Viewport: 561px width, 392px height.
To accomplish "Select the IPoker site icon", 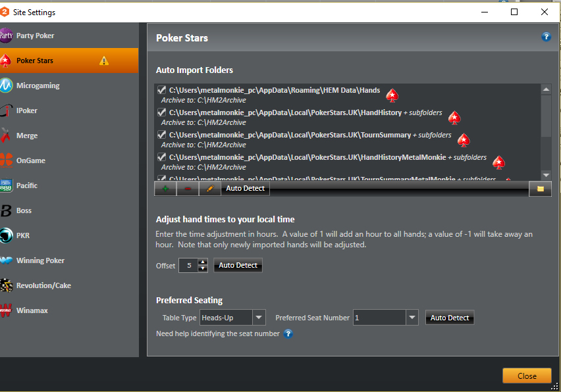I will [x=6, y=110].
